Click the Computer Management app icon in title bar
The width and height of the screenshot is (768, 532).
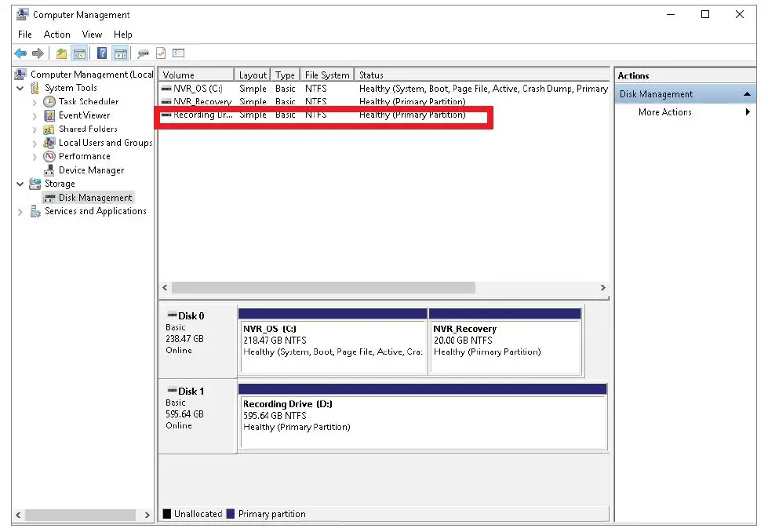22,15
